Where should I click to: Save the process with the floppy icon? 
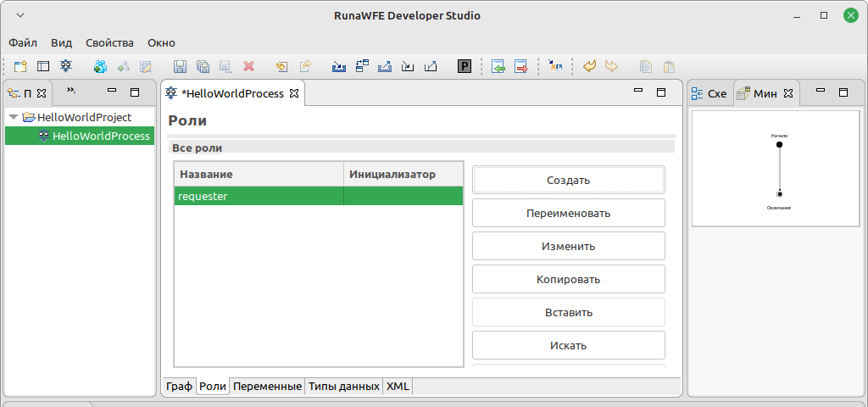pyautogui.click(x=180, y=67)
